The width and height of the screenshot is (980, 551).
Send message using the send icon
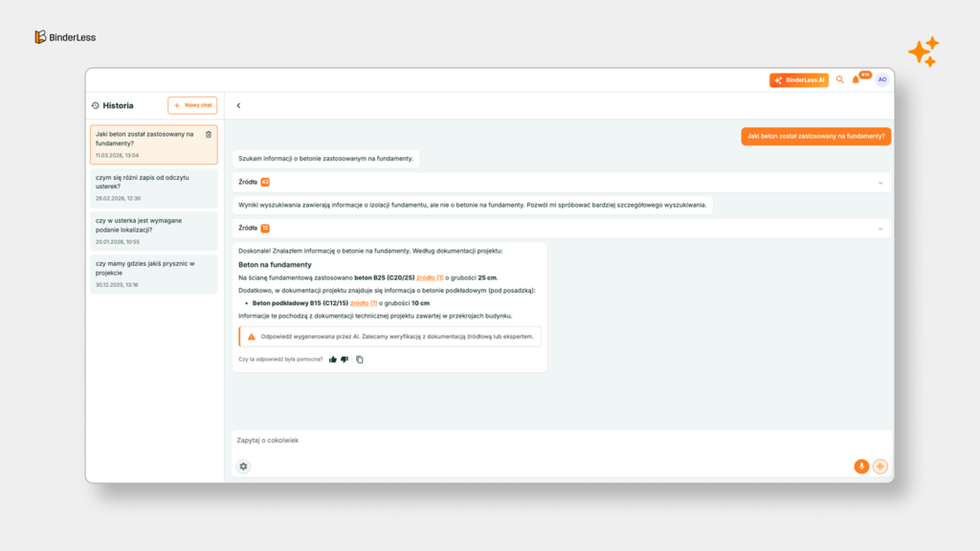[880, 466]
